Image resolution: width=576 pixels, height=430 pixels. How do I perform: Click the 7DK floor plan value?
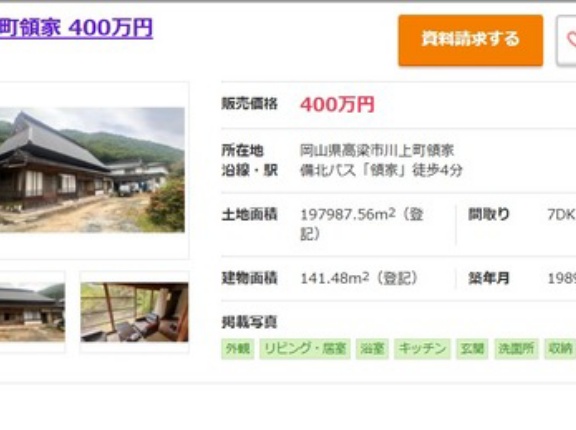(x=561, y=215)
